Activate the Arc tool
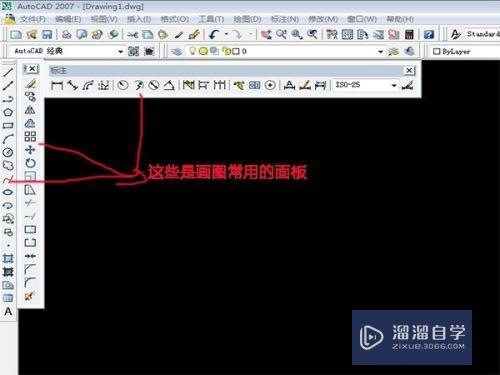The image size is (500, 375). [x=8, y=139]
